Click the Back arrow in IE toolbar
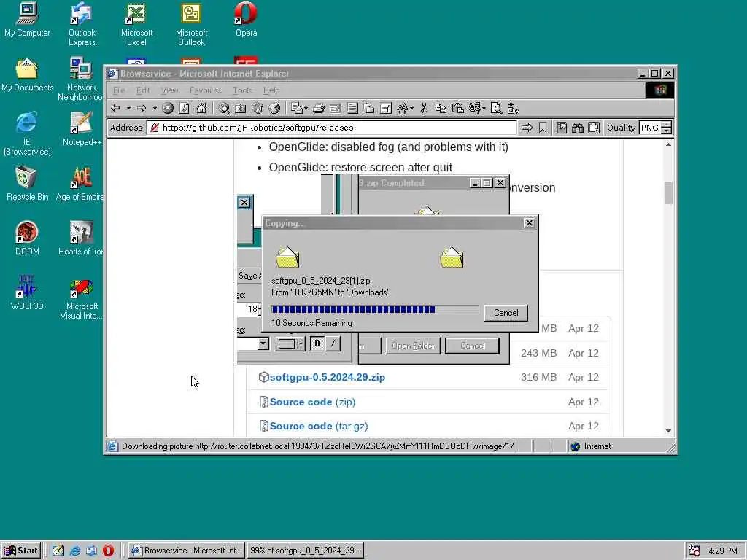747x560 pixels. coord(115,109)
